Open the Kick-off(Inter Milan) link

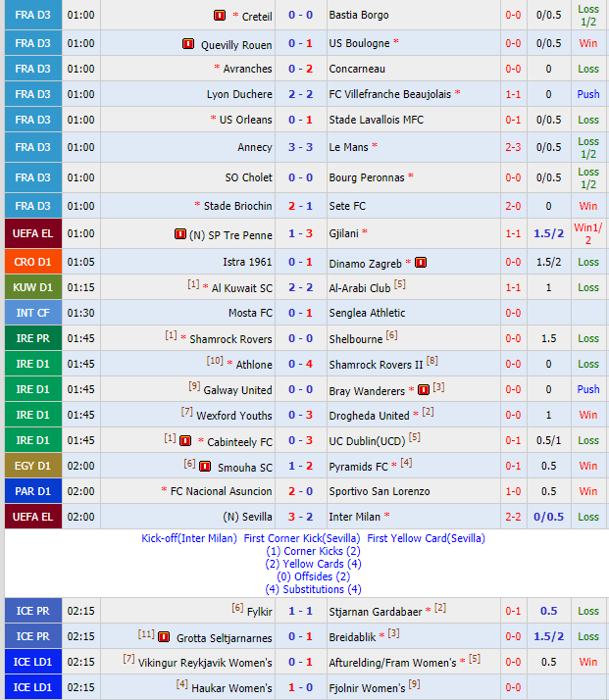(189, 538)
